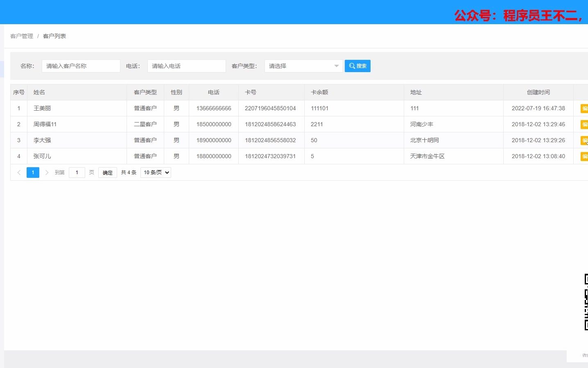Go to previous page arrow

19,173
